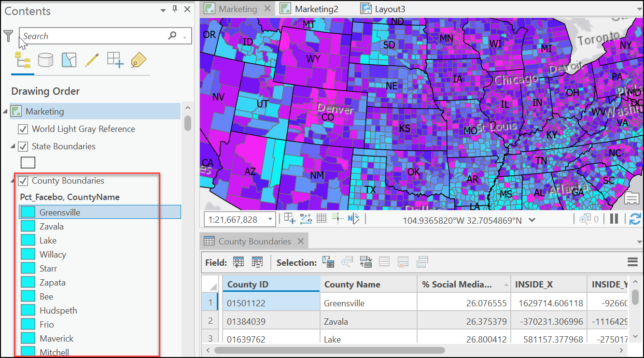The width and height of the screenshot is (644, 358).
Task: Select the County Boundaries table tab
Action: (x=254, y=241)
